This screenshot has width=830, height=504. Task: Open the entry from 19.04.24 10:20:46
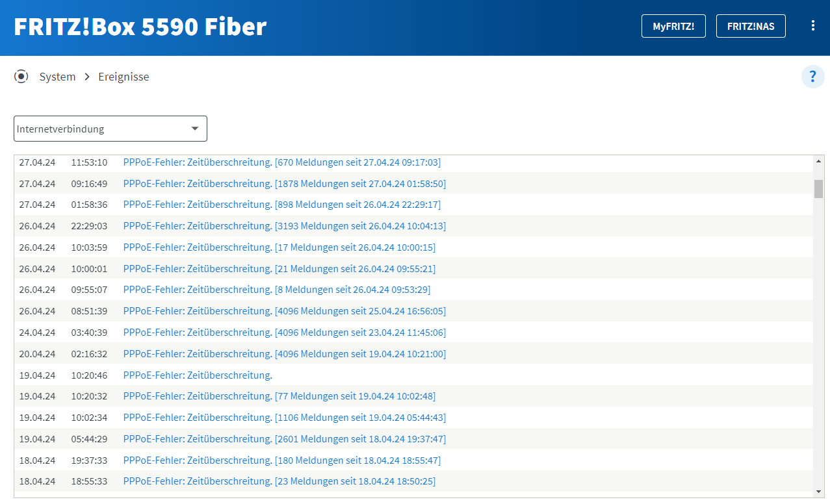point(198,375)
